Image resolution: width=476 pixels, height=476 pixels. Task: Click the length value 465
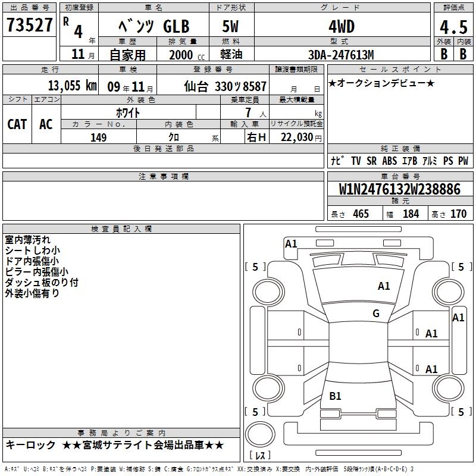(x=361, y=214)
